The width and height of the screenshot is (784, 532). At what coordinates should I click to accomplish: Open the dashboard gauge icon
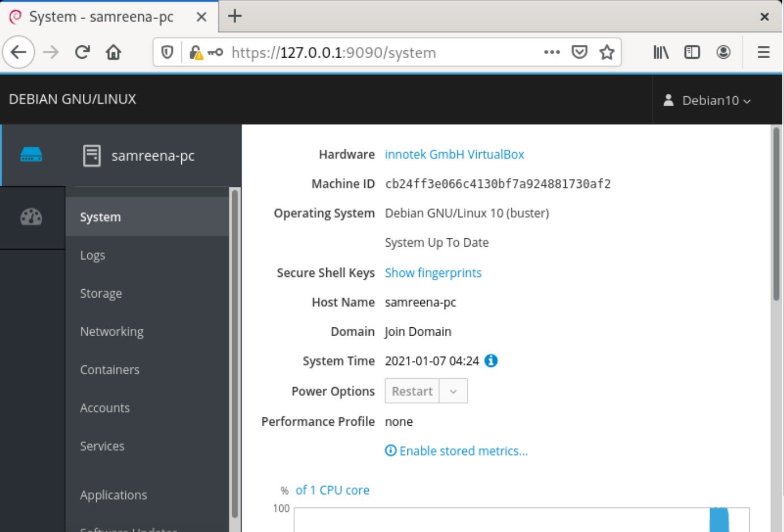click(x=31, y=217)
